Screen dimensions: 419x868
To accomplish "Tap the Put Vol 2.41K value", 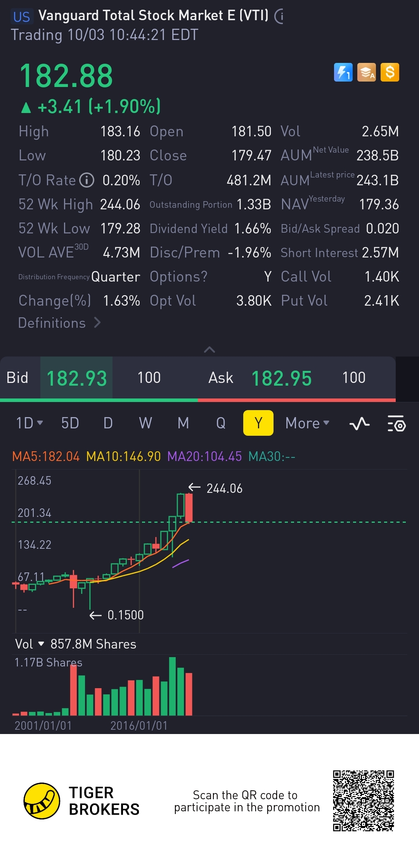I will tap(382, 301).
